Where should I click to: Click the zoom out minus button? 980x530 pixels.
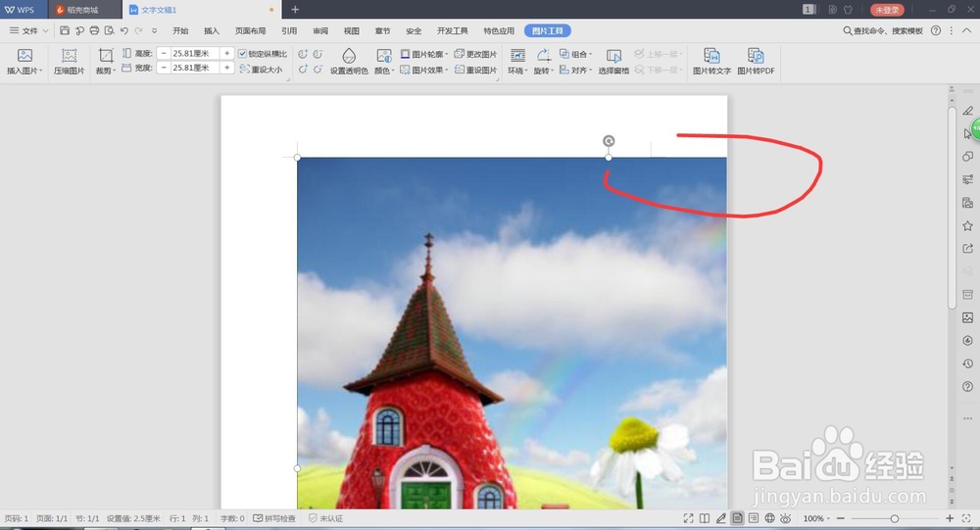[841, 518]
